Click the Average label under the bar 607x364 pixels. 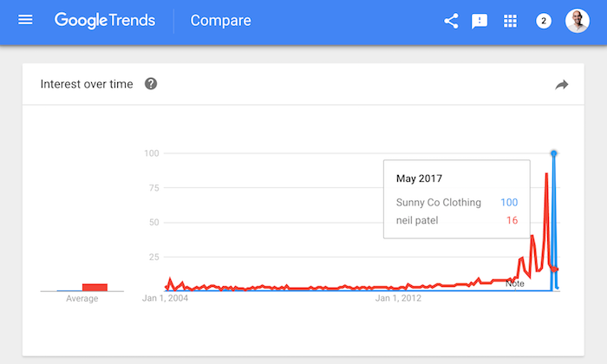82,299
